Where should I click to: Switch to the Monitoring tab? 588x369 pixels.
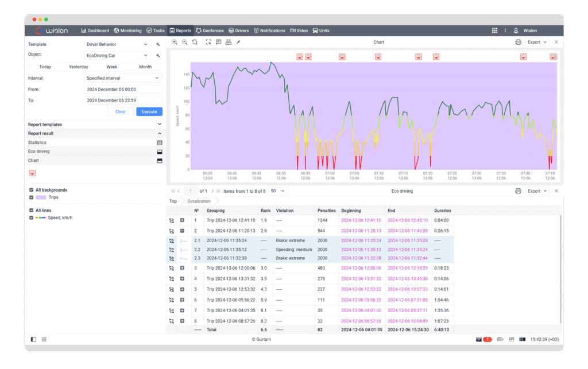(127, 30)
